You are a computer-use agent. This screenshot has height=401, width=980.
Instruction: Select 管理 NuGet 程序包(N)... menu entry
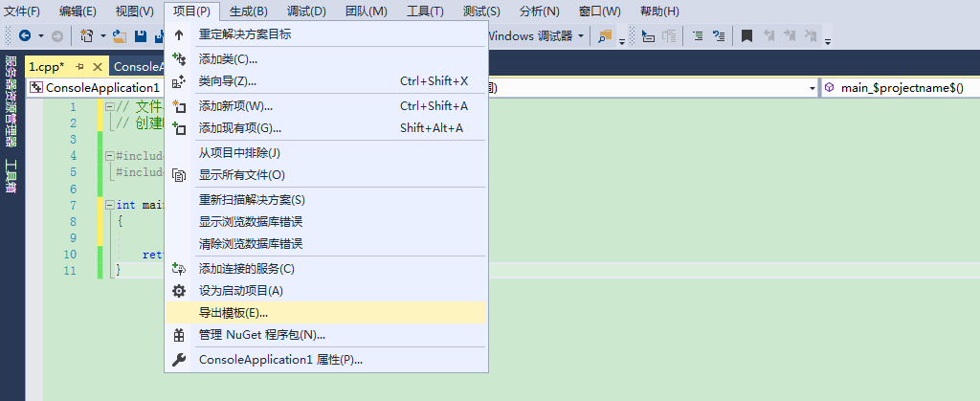325,335
